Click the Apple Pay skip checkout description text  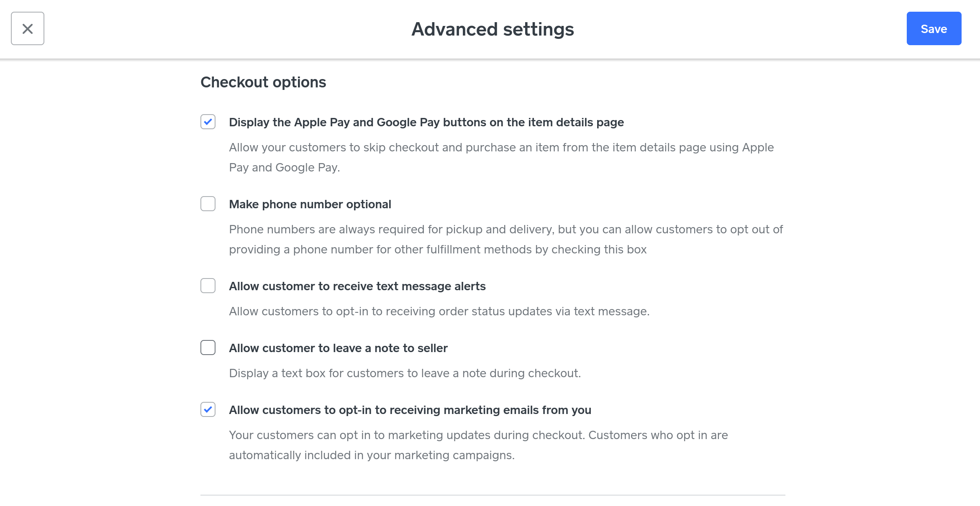[x=501, y=157]
